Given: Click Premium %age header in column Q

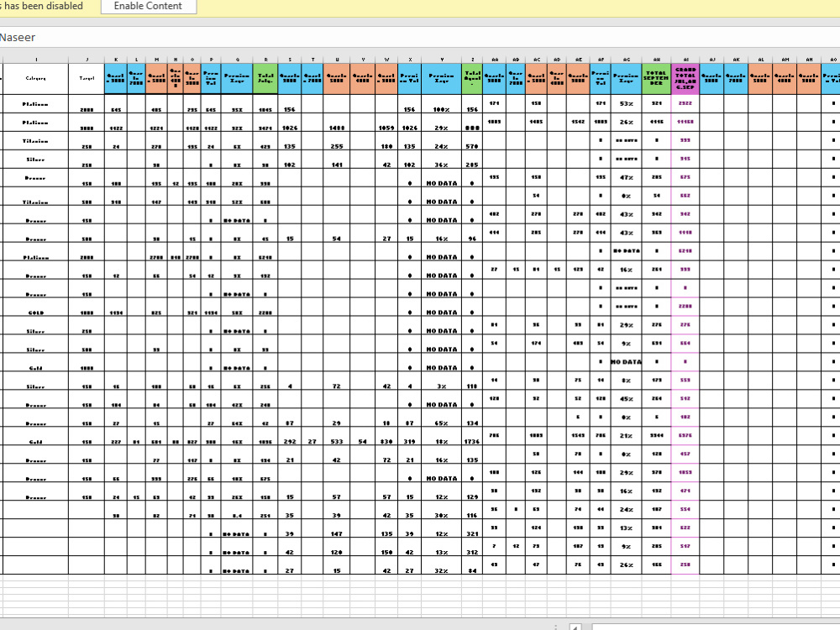Looking at the screenshot, I should click(x=237, y=79).
